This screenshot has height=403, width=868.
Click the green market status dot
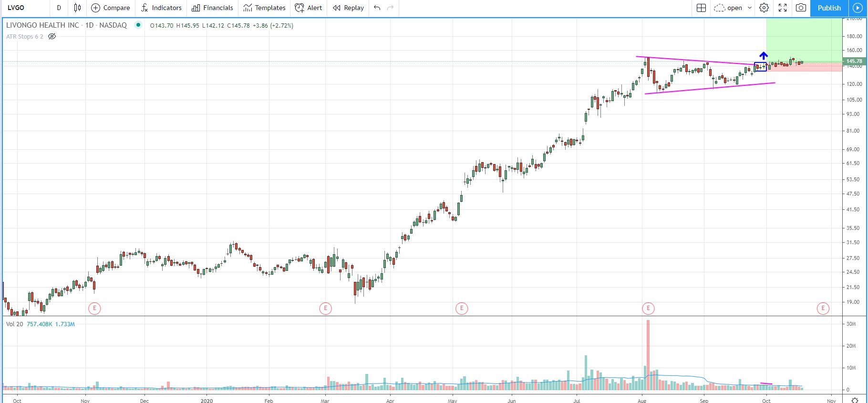(x=138, y=25)
